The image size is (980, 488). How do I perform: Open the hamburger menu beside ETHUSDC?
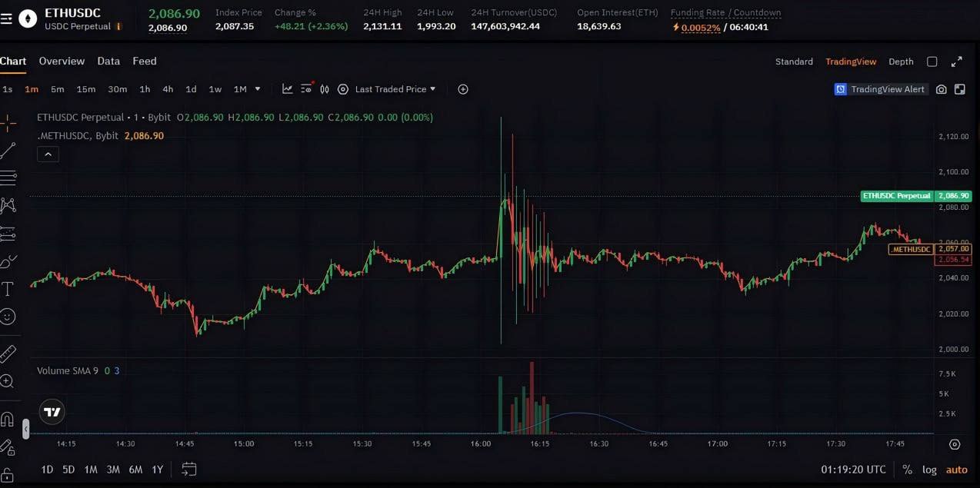tap(6, 19)
